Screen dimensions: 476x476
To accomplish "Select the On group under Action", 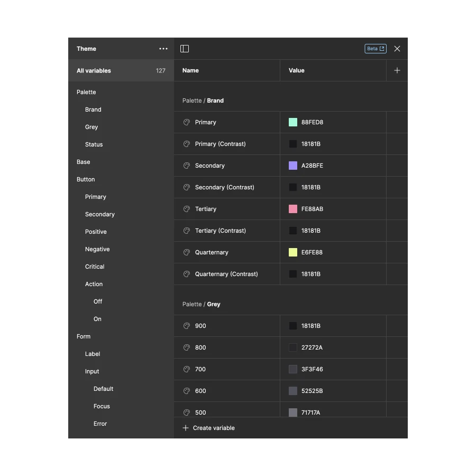I will [97, 319].
